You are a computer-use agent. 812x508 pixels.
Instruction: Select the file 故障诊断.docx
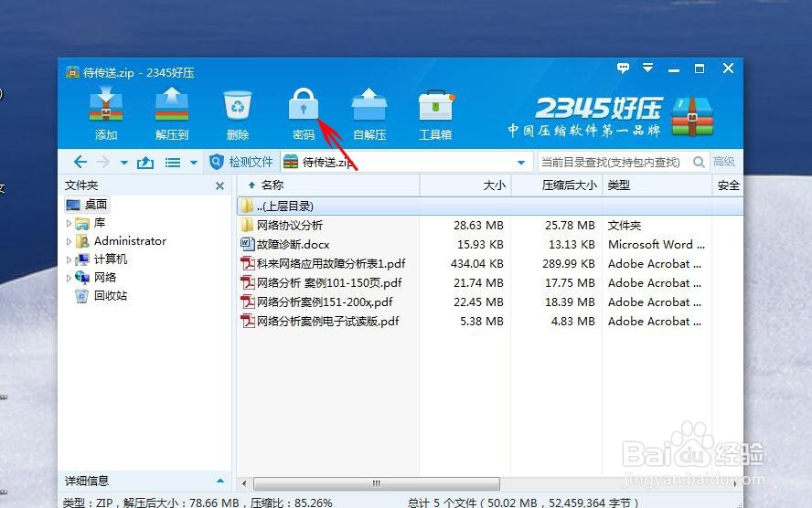coord(490,244)
